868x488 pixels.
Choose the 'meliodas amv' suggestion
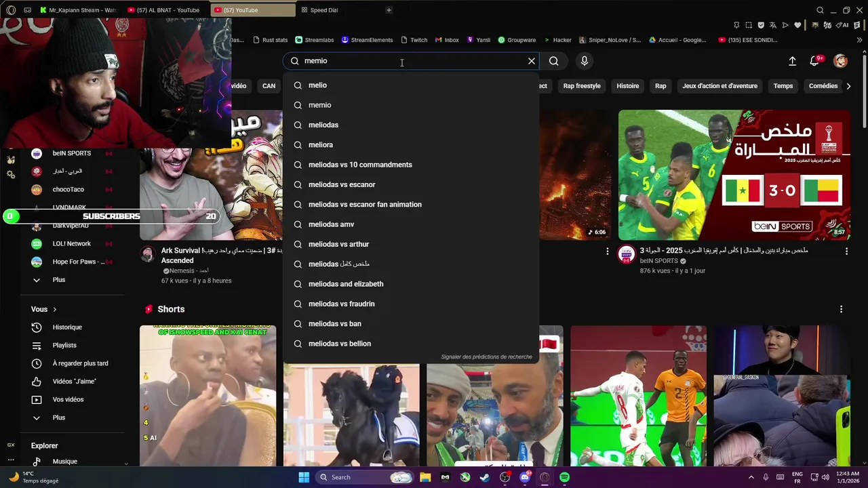click(411, 224)
